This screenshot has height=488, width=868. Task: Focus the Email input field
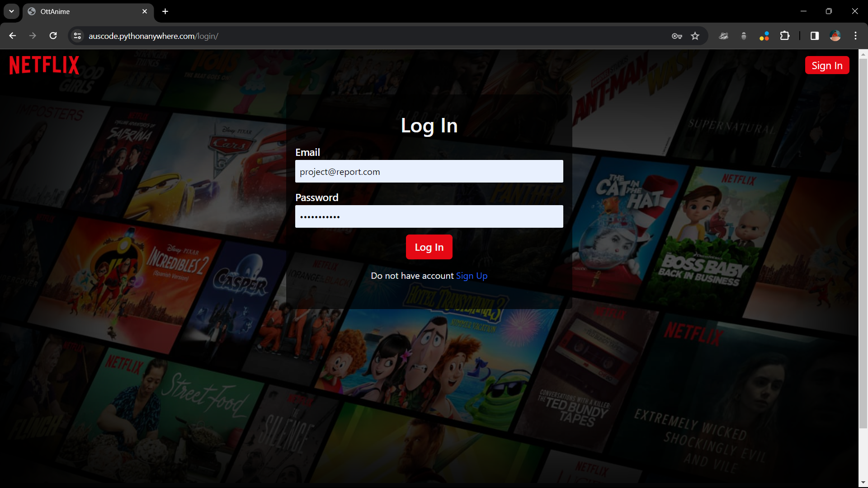[429, 172]
